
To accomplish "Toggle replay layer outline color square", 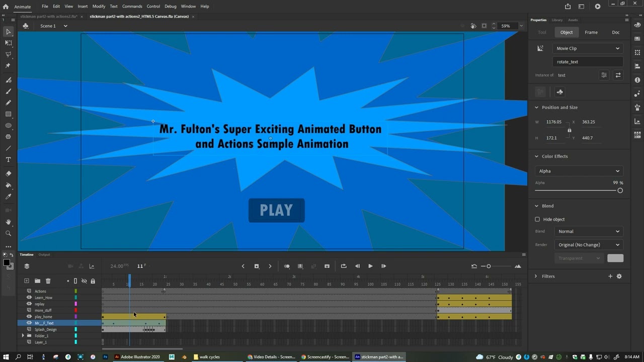I will pyautogui.click(x=76, y=304).
